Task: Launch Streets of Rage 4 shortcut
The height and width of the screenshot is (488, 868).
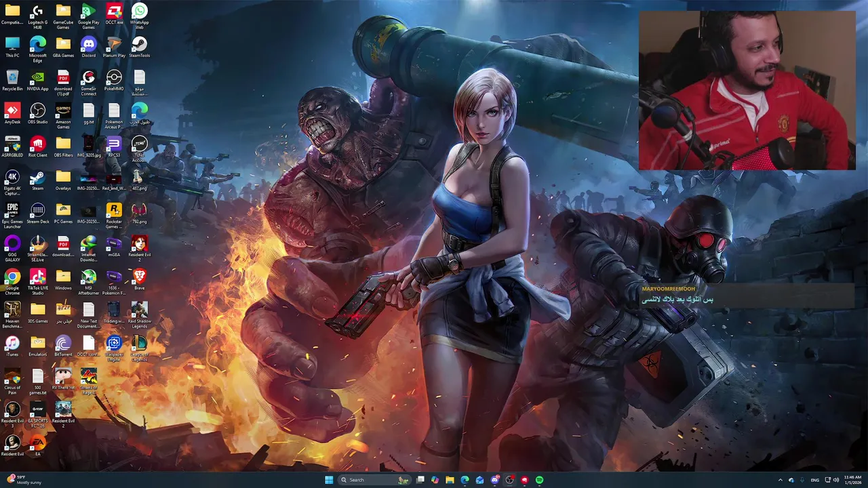Action: [89, 381]
